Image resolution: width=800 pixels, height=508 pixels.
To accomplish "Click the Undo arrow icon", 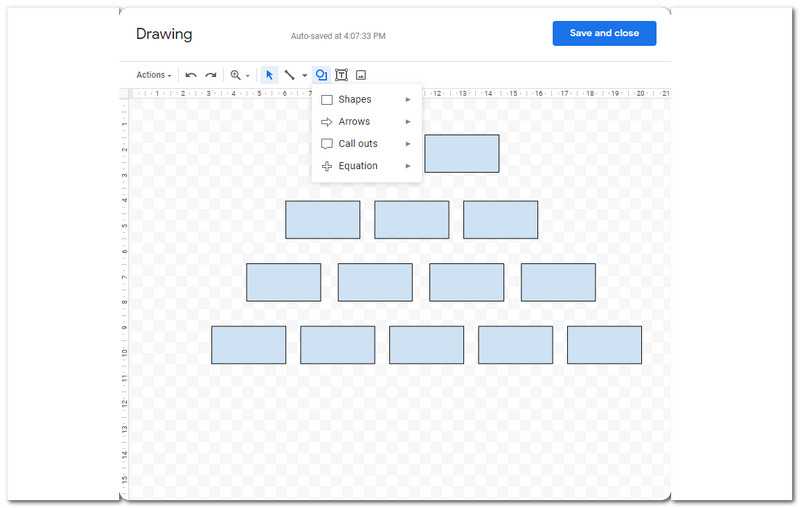I will coord(191,75).
